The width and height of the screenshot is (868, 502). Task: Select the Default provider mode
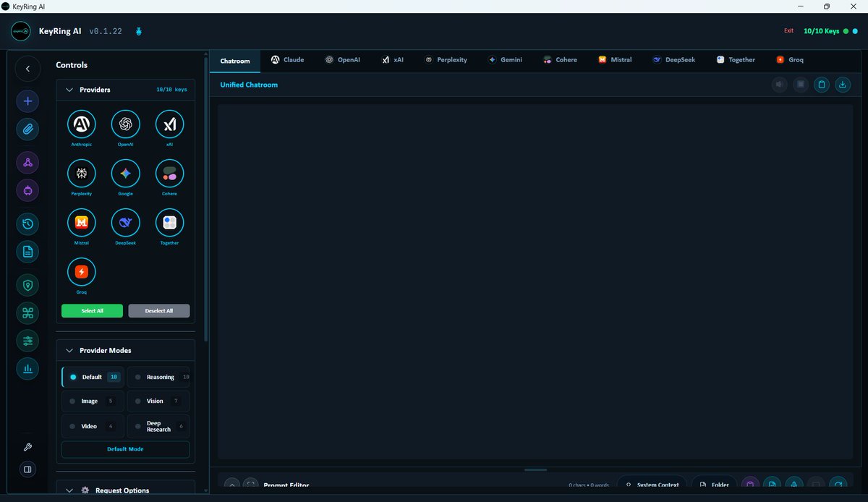93,377
